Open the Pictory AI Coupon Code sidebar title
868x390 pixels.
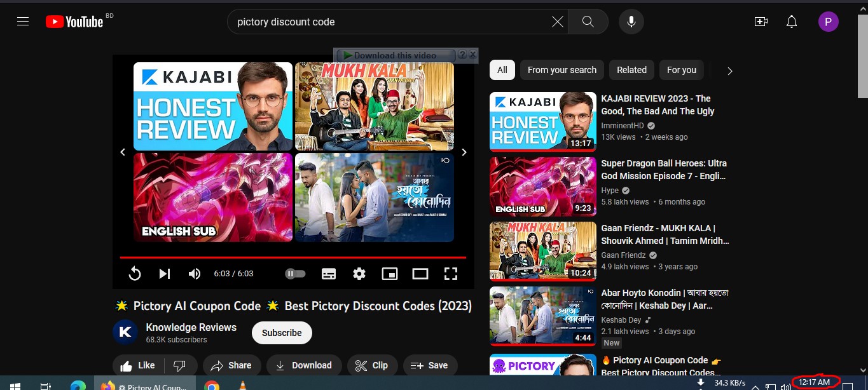pyautogui.click(x=661, y=366)
